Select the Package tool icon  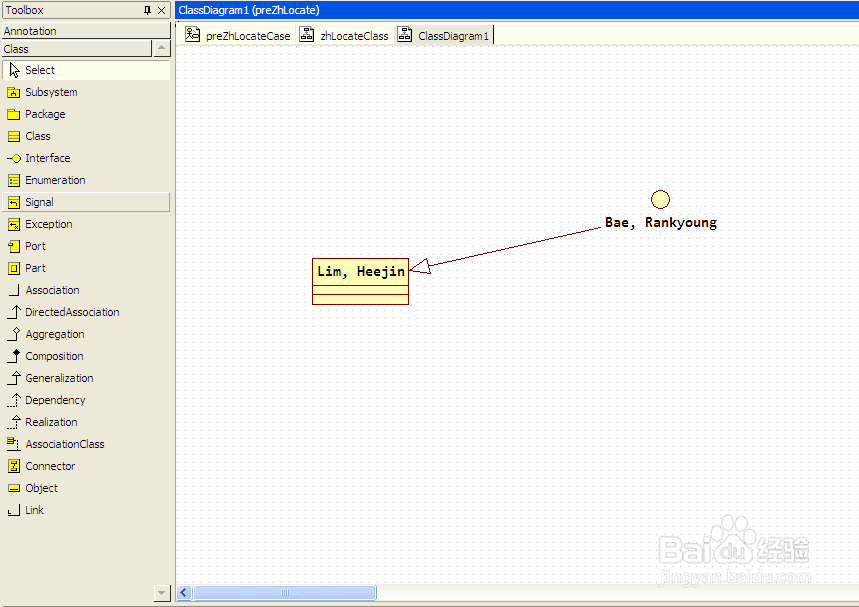click(14, 114)
